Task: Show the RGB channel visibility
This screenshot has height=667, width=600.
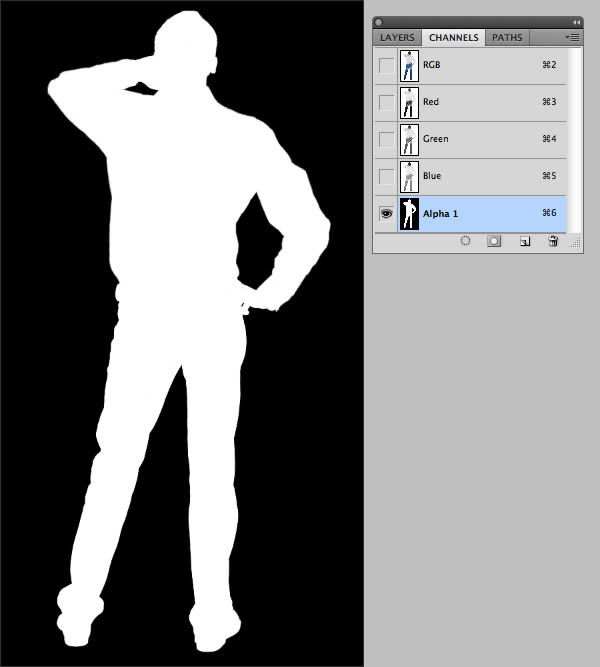Action: [386, 66]
